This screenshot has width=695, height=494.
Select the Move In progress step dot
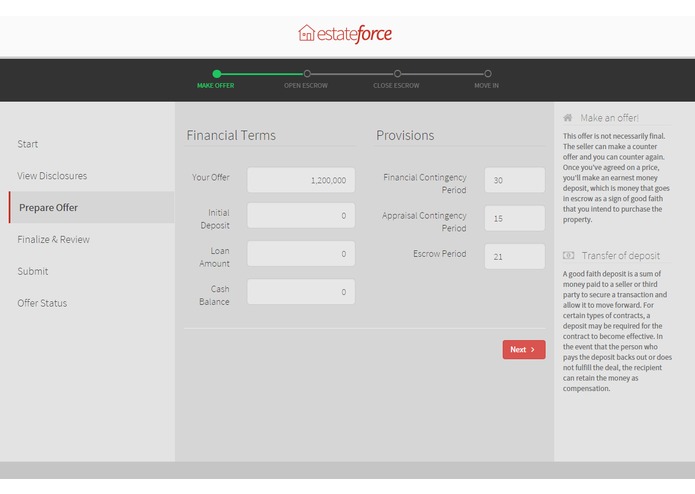(x=488, y=74)
